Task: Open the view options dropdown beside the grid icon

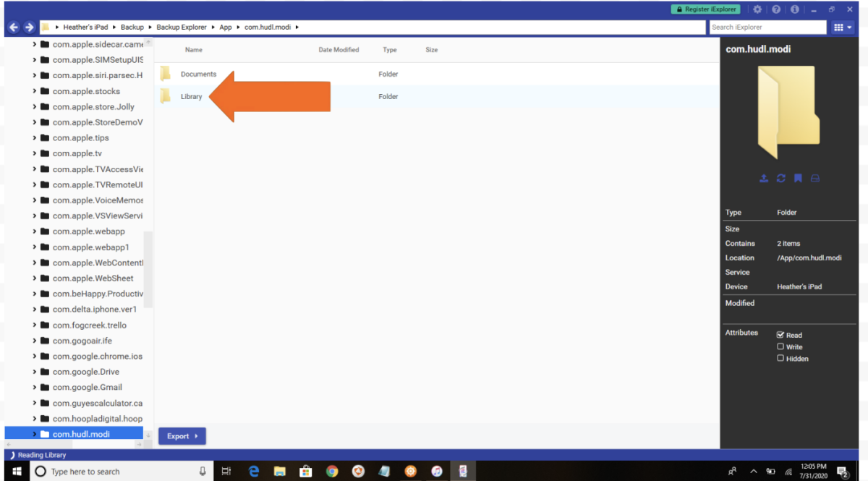Action: pos(850,27)
